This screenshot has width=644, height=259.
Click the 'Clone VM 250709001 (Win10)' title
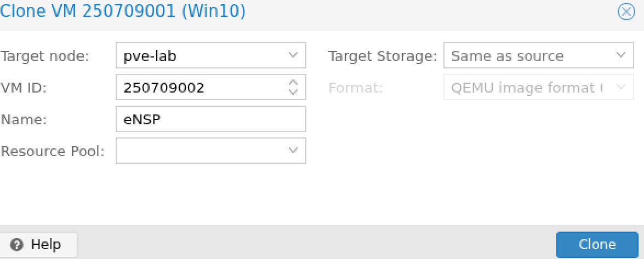click(122, 11)
